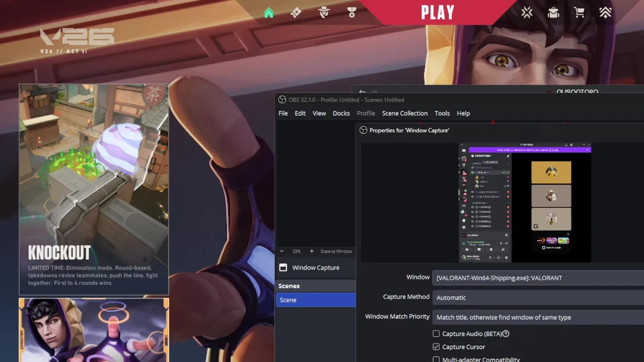
Task: Open the Knockout mode card
Action: (94, 190)
